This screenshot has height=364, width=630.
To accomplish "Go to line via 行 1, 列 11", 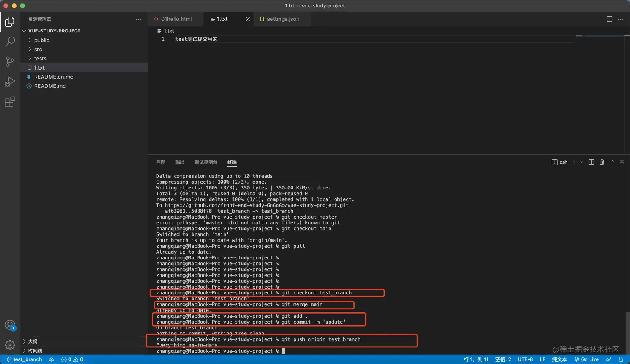I will point(476,359).
